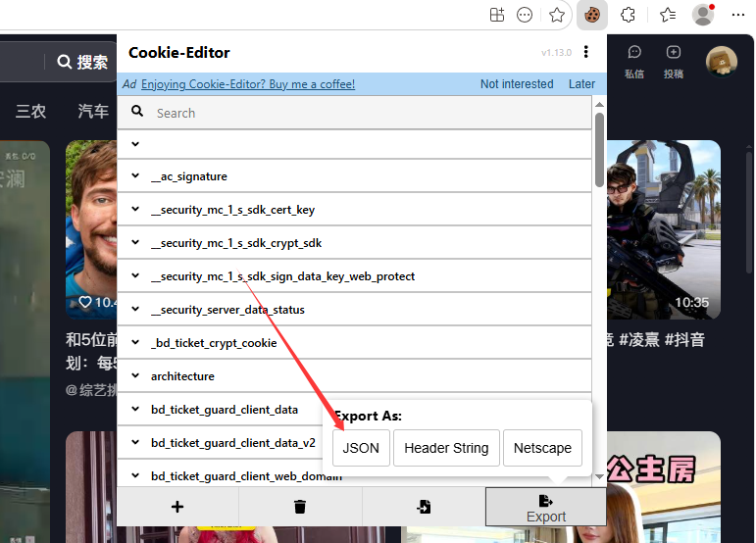Click the magnifier icon in the cookie search
756x543 pixels.
click(x=137, y=112)
